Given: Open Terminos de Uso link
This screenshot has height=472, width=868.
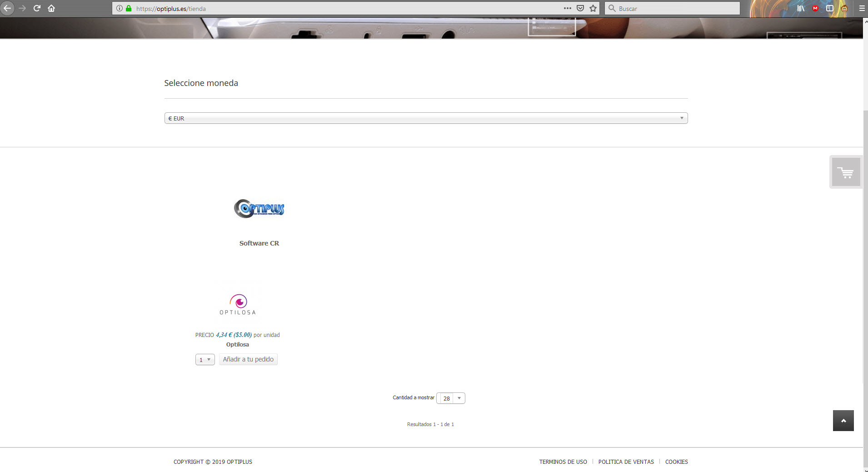Looking at the screenshot, I should point(563,462).
